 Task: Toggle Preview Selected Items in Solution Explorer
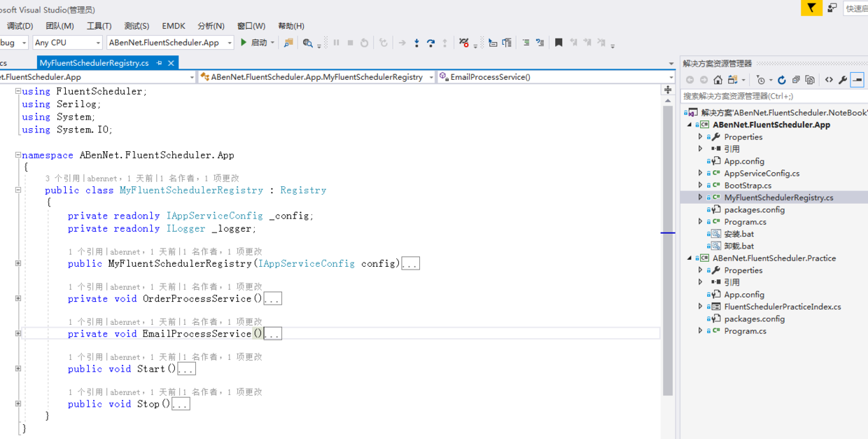click(857, 80)
